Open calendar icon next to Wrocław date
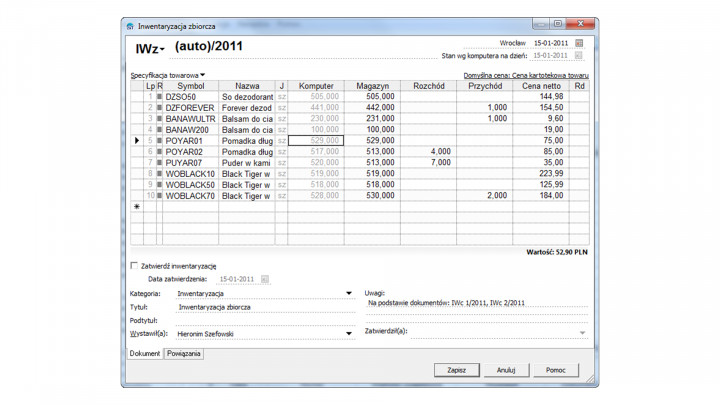 point(579,43)
